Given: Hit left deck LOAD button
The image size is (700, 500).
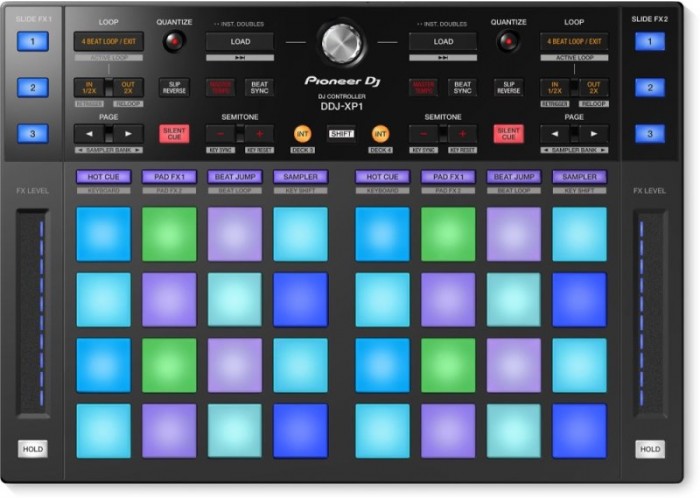Looking at the screenshot, I should click(x=240, y=42).
